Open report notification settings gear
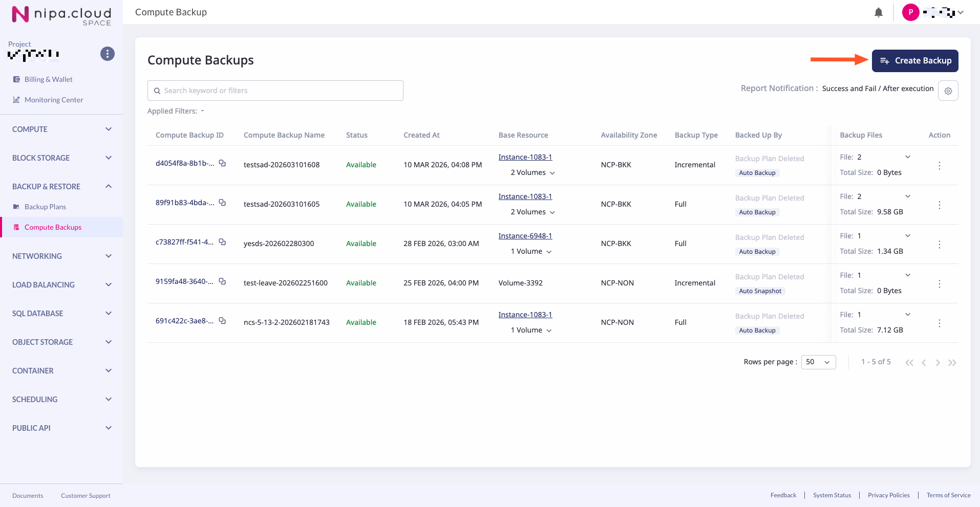Viewport: 980px width, 507px height. tap(948, 91)
